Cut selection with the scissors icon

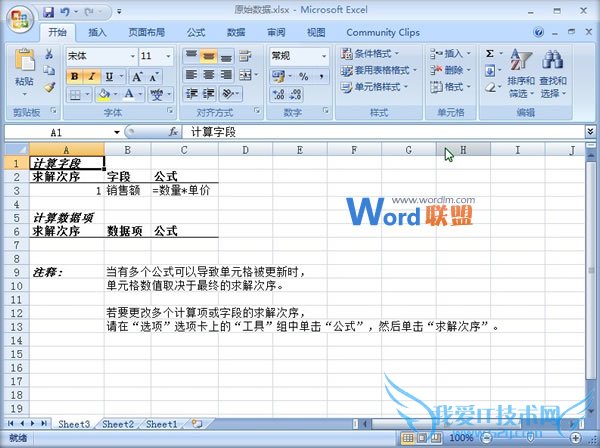49,54
